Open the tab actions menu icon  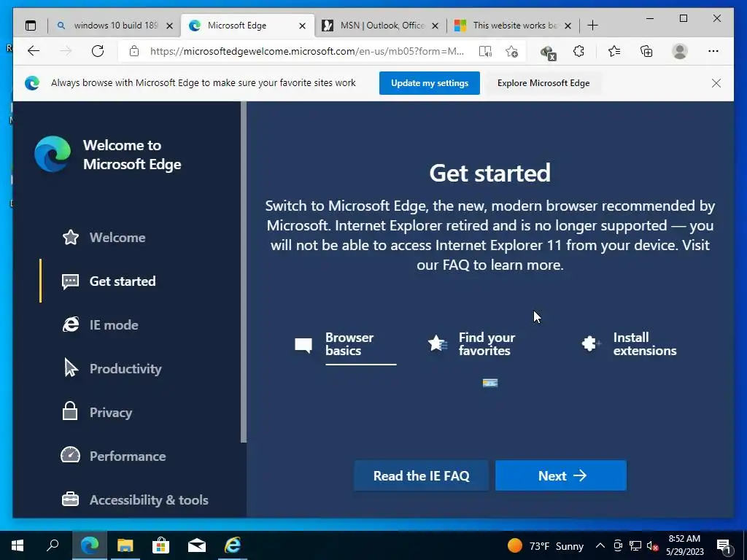coord(31,26)
